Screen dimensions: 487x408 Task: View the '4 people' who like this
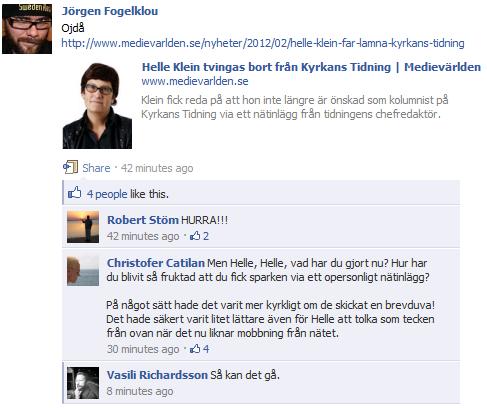point(107,194)
